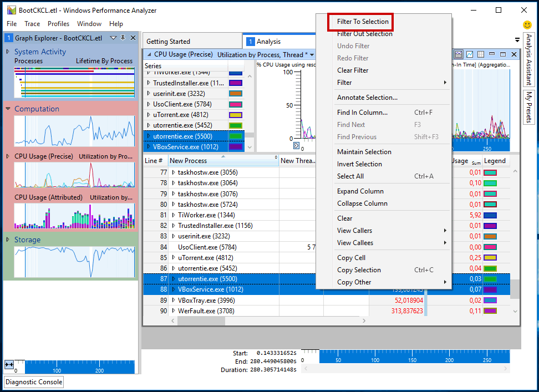
Task: Show table only display mode
Action: [481, 54]
